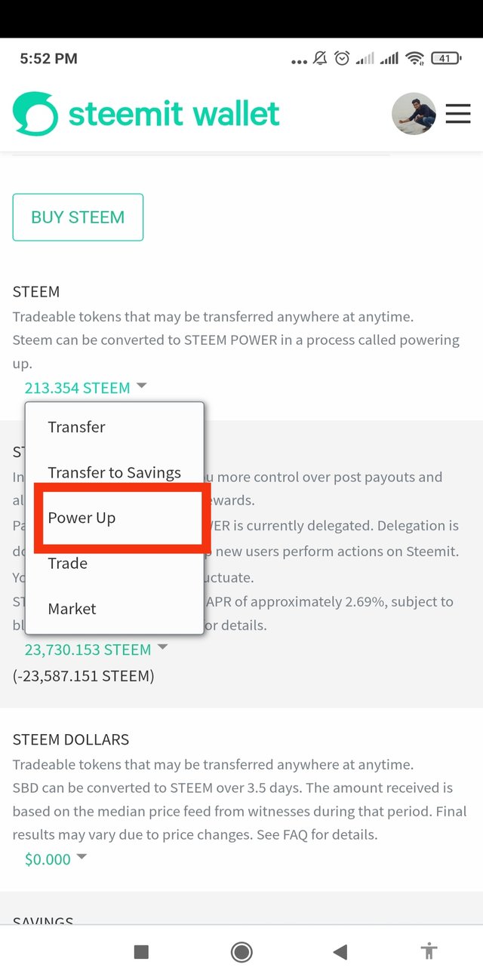The width and height of the screenshot is (483, 980).
Task: Select Market from the dropdown menu
Action: tap(72, 609)
